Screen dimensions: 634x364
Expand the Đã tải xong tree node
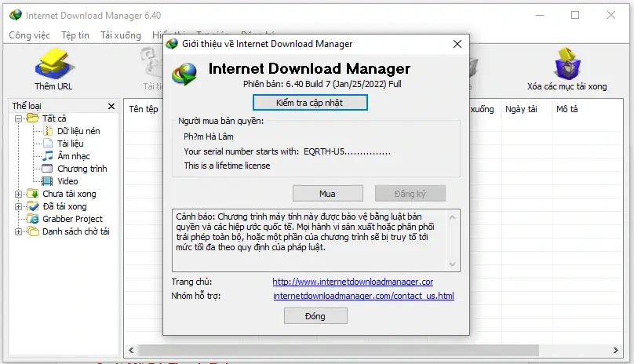18,206
